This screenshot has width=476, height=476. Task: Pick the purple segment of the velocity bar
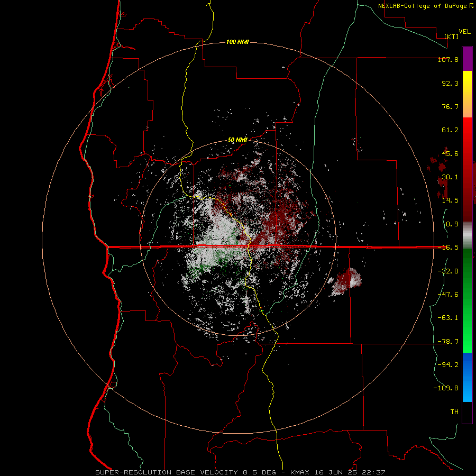(467, 59)
